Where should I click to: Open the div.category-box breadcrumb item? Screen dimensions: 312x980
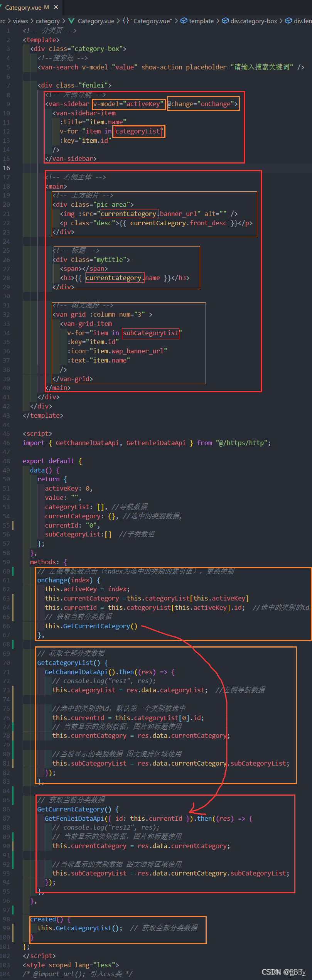tap(254, 21)
